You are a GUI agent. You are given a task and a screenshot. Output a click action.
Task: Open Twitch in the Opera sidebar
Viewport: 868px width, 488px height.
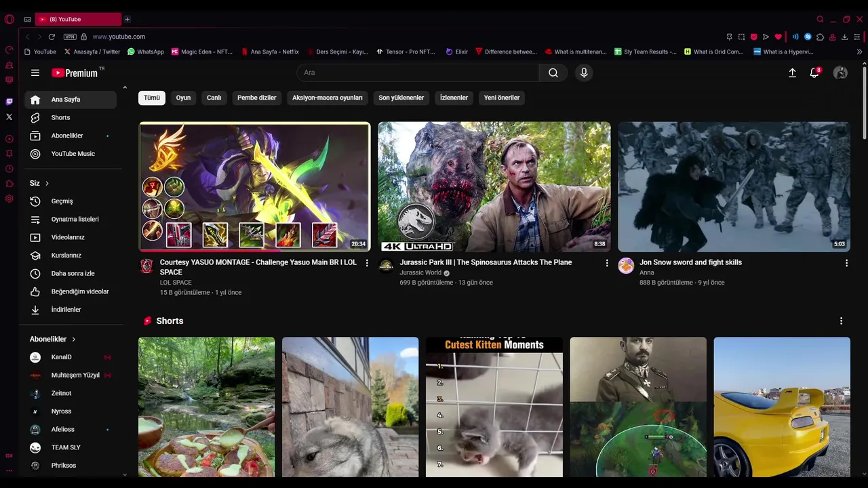(x=9, y=102)
